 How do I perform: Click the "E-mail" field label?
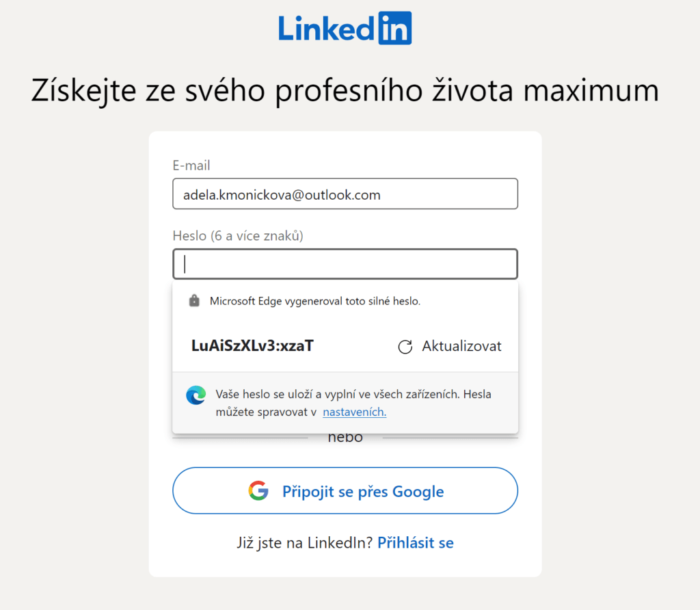[191, 165]
